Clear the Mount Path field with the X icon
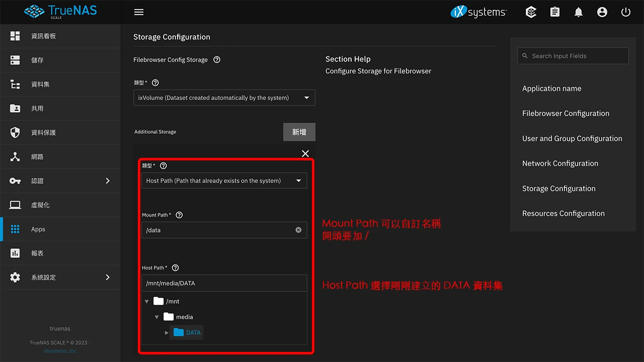The height and width of the screenshot is (362, 644). click(x=298, y=230)
